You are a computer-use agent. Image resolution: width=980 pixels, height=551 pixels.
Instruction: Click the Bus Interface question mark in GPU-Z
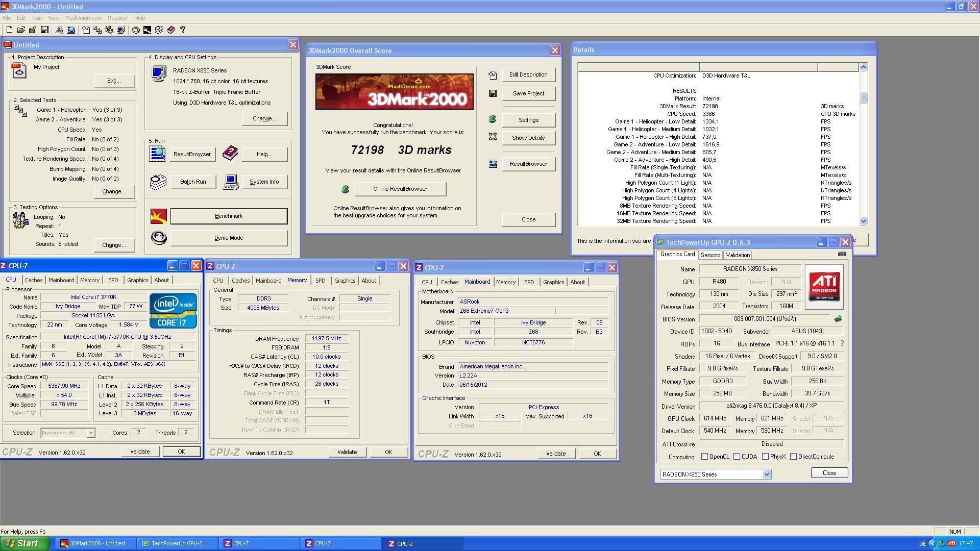point(842,343)
